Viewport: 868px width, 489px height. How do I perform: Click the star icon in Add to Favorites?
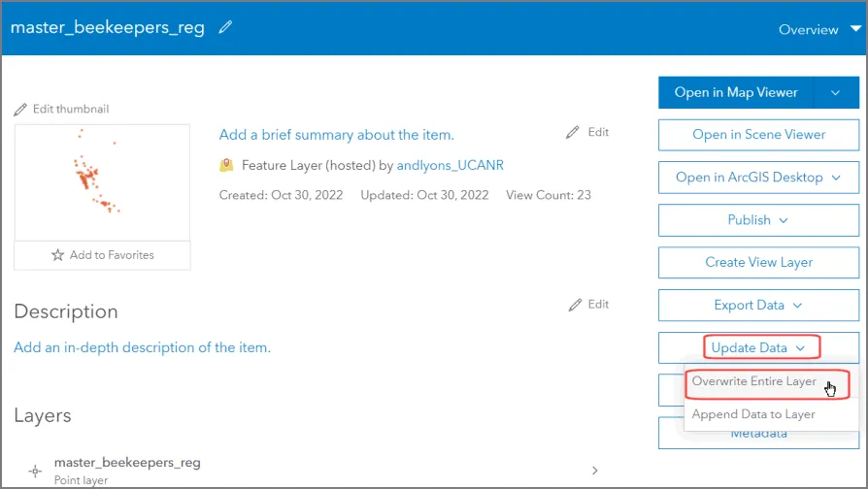57,255
